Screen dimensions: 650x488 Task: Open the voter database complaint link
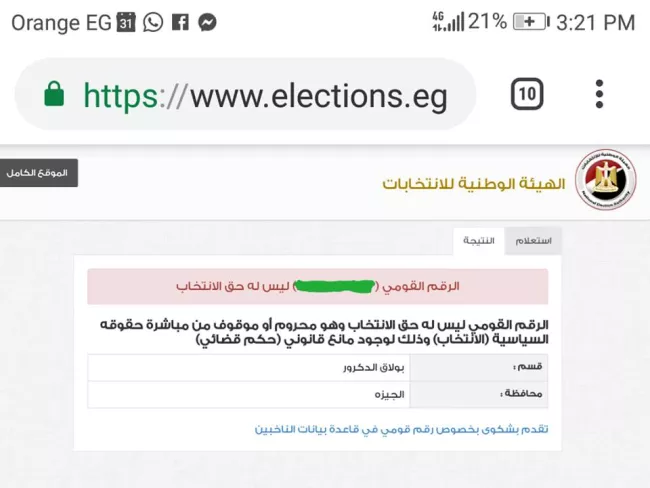pos(401,429)
